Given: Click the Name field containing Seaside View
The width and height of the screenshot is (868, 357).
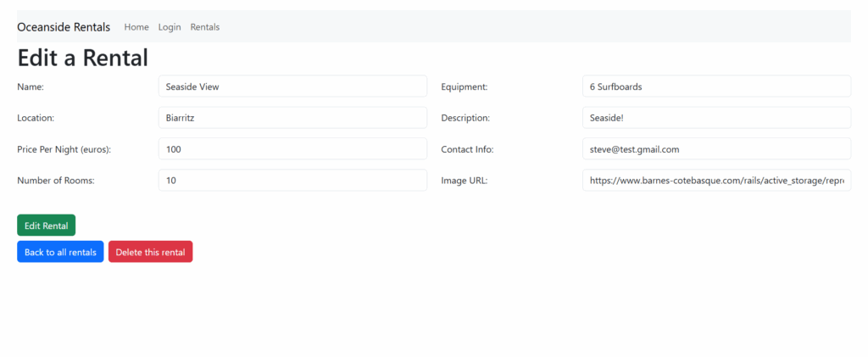Looking at the screenshot, I should [292, 86].
